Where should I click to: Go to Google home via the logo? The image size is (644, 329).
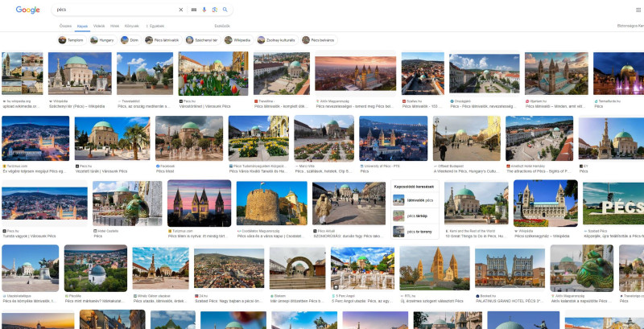tap(28, 10)
